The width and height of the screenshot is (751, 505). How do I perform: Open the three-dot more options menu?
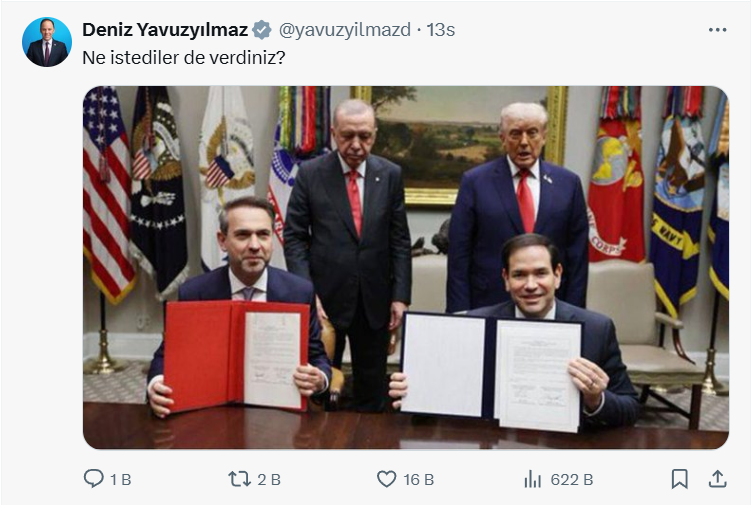click(x=717, y=30)
